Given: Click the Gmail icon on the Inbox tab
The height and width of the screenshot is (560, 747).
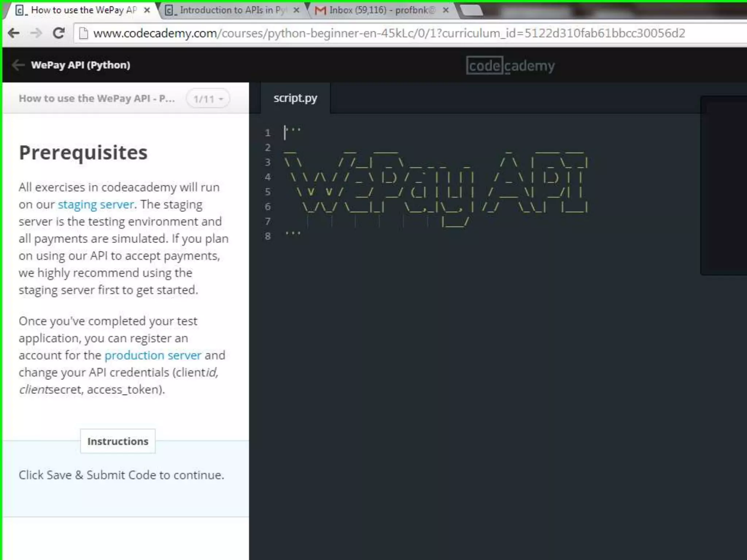Looking at the screenshot, I should [x=320, y=10].
